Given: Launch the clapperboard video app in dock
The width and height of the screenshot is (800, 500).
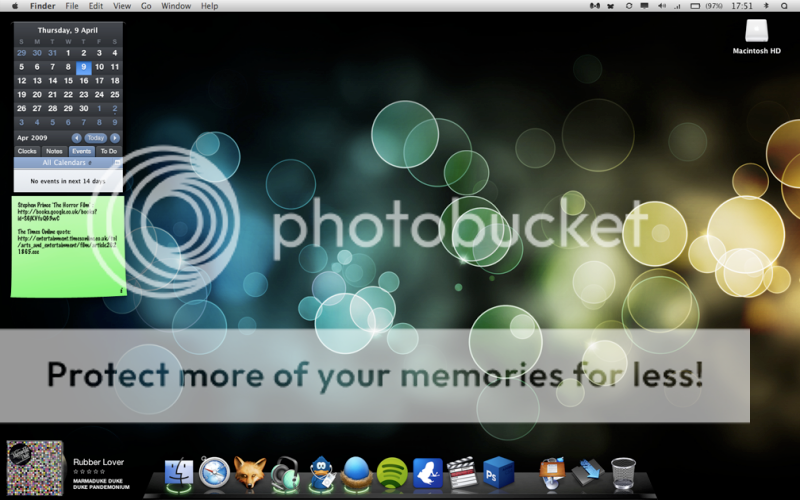Looking at the screenshot, I should (462, 472).
